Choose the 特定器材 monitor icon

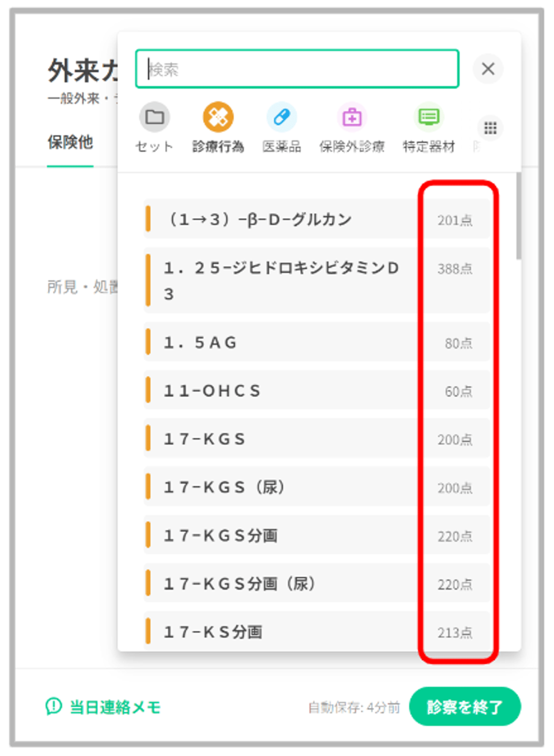(429, 117)
